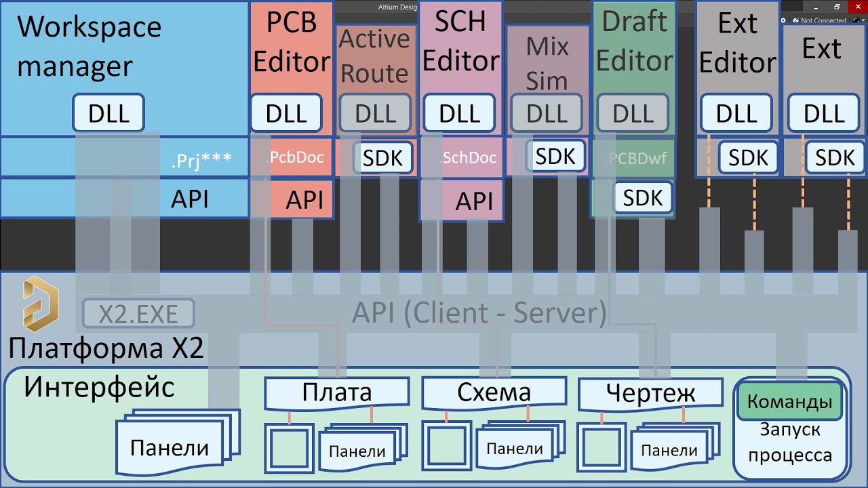Click the API (Client - Server) label
The width and height of the screenshot is (868, 488).
click(x=479, y=312)
